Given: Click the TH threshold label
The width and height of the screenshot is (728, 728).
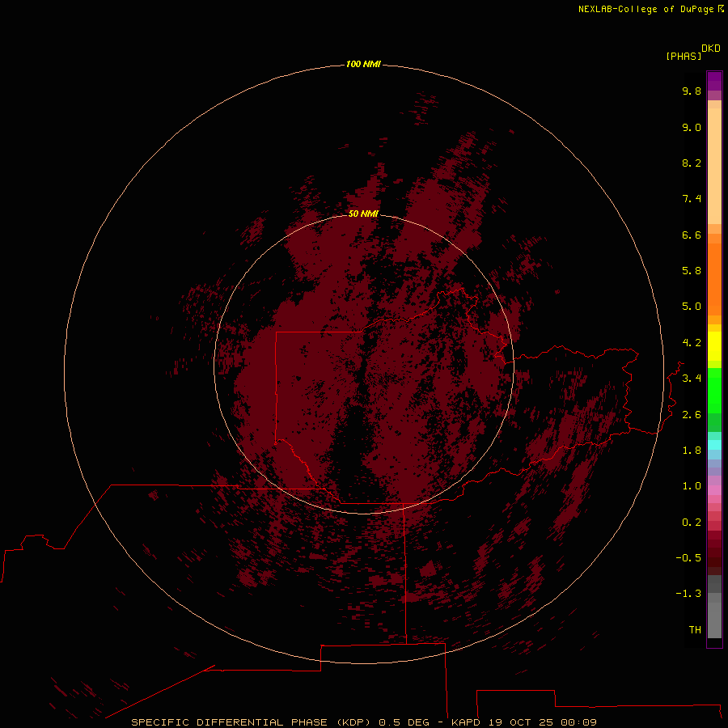Looking at the screenshot, I should tap(695, 630).
